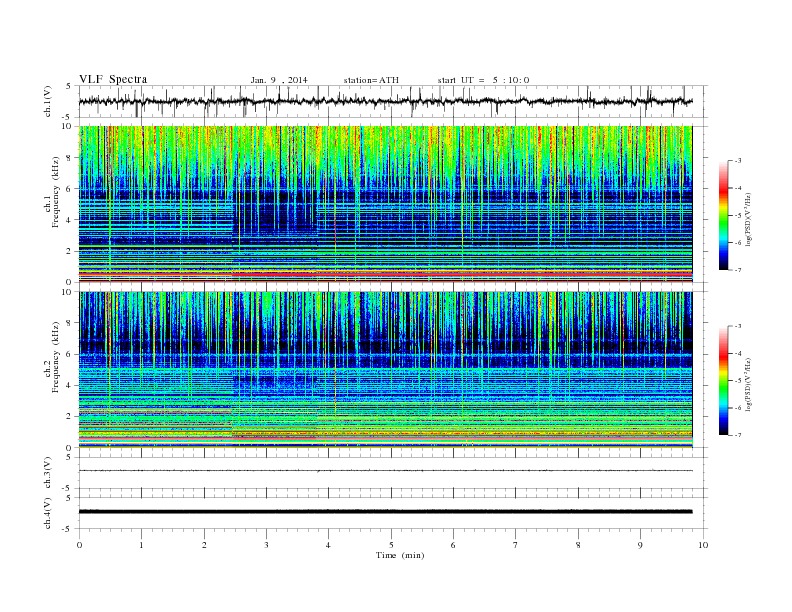This screenshot has height=612, width=792.
Task: Click the "2" kHz tick on ch.2 frequency axis
Action: tap(69, 417)
